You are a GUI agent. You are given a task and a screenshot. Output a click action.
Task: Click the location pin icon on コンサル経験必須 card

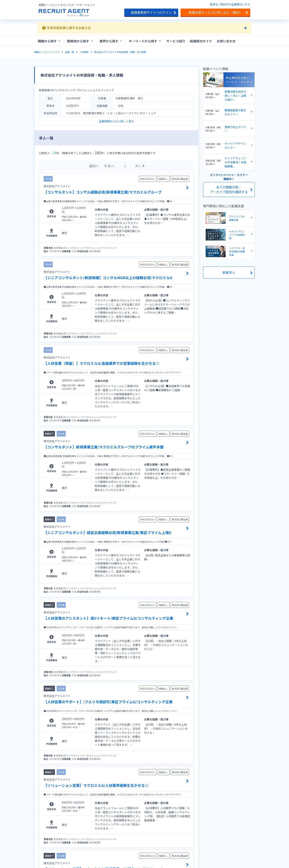point(52,231)
